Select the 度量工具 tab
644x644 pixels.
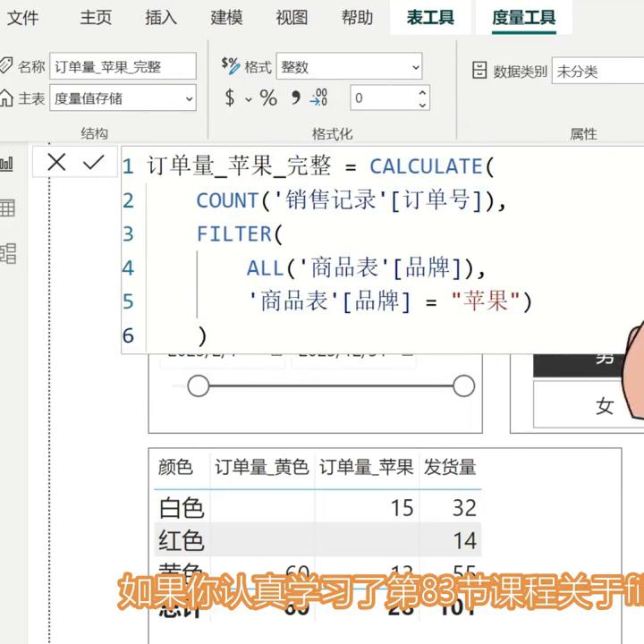point(523,17)
